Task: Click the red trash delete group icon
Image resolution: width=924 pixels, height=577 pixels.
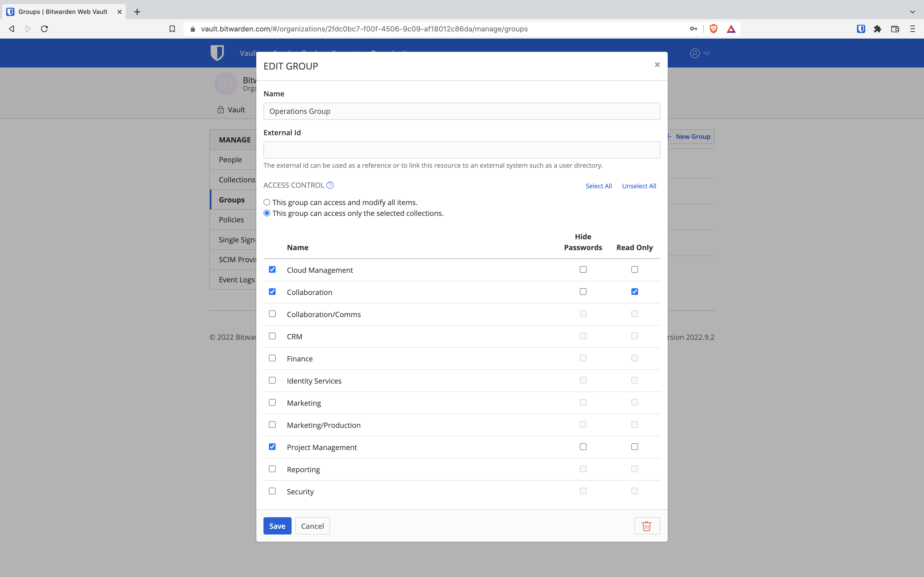Action: [x=647, y=526]
